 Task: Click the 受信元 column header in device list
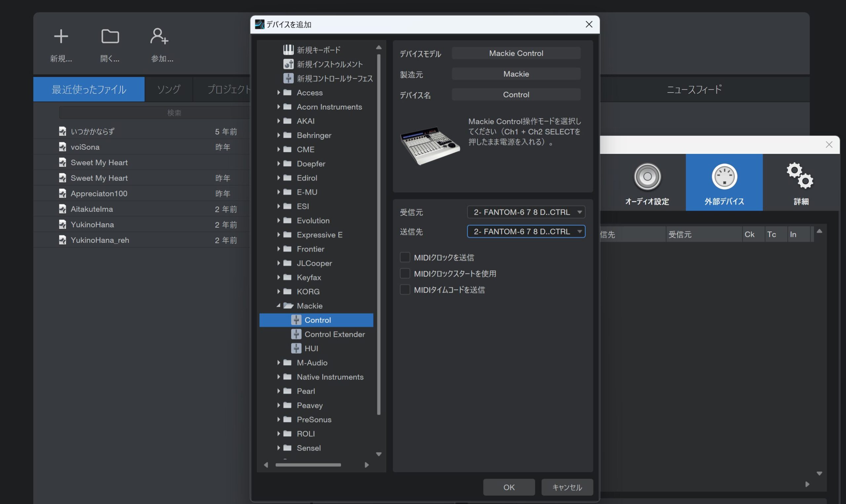tap(704, 234)
